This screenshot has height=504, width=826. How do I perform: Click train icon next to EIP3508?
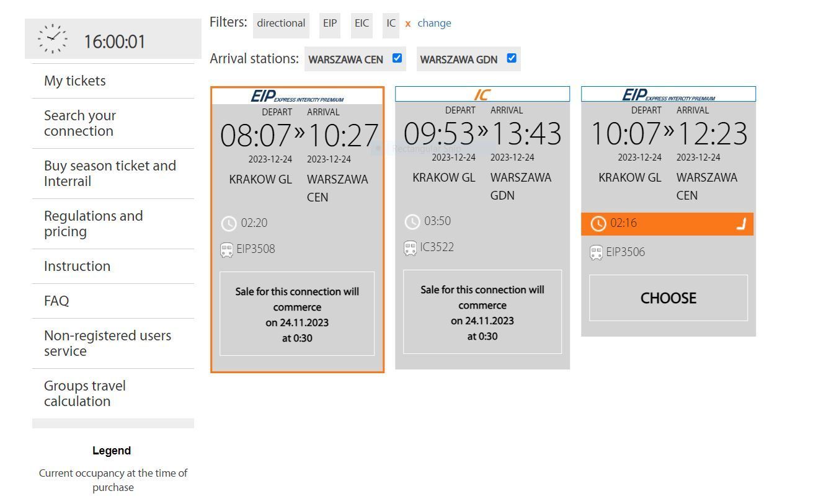[227, 250]
